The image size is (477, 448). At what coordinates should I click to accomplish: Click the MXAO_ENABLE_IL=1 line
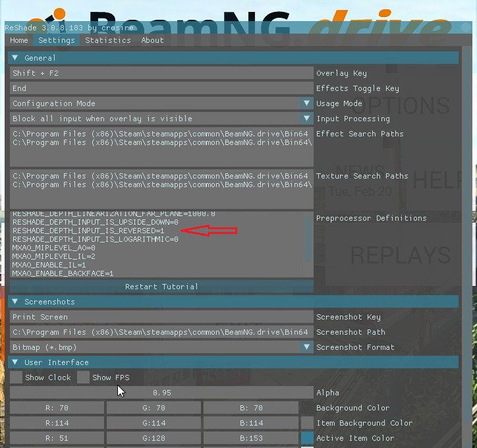(x=49, y=265)
